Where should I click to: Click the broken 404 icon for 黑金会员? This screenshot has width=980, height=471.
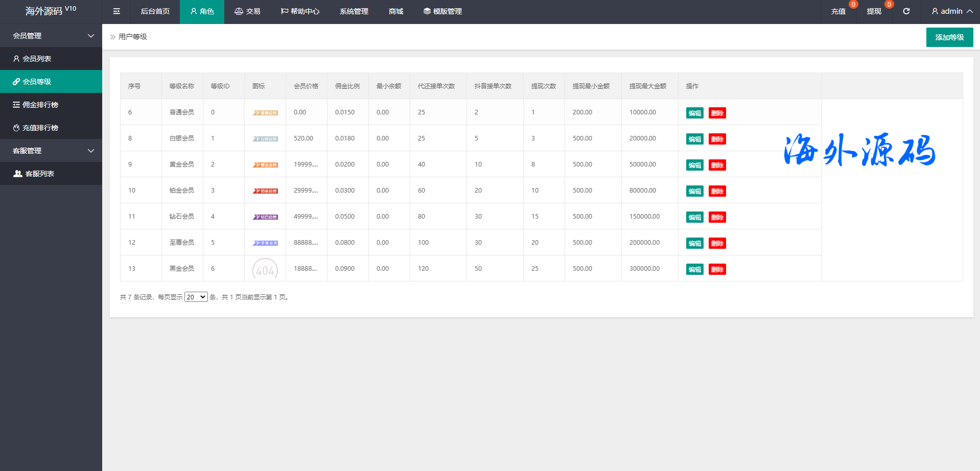(265, 269)
